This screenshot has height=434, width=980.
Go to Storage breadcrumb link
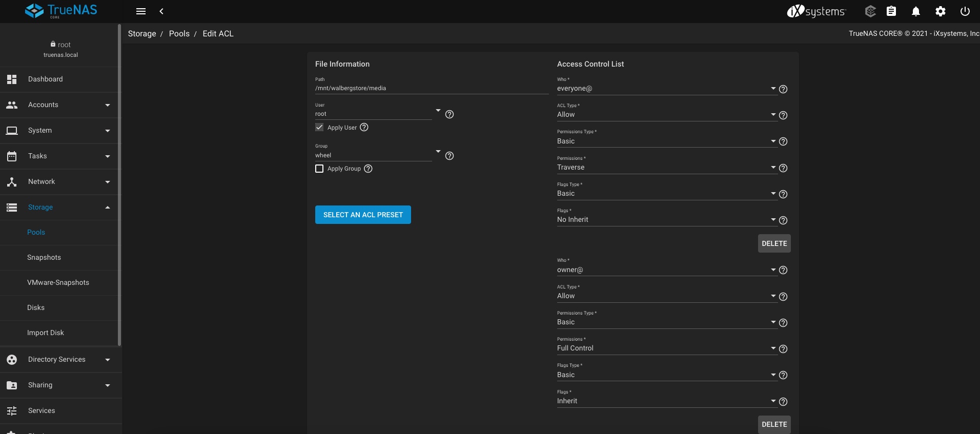142,34
